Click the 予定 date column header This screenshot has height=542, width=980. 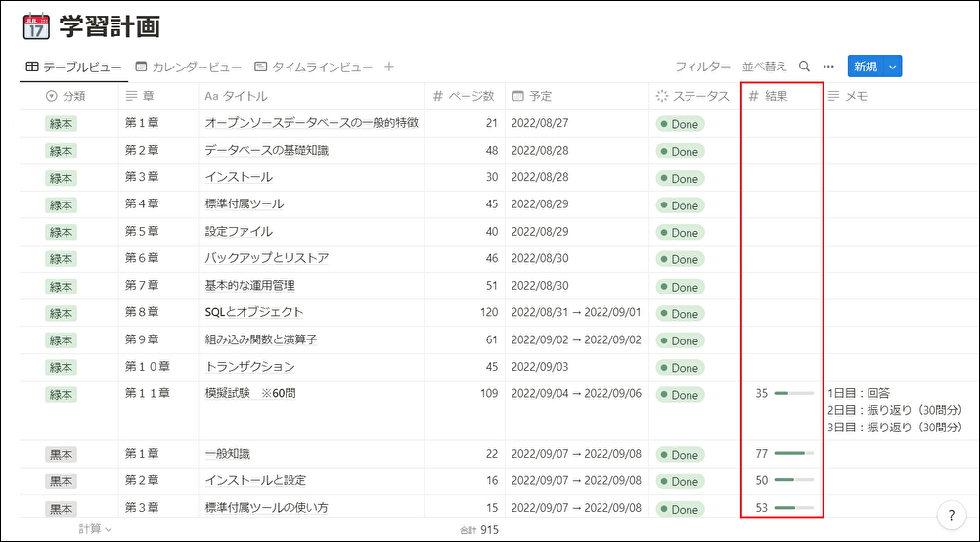pos(532,96)
